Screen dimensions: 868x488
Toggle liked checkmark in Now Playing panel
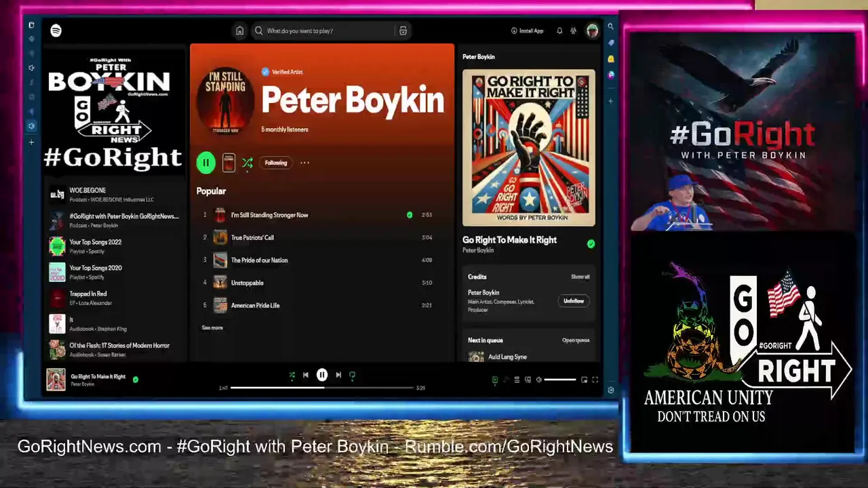coord(591,244)
